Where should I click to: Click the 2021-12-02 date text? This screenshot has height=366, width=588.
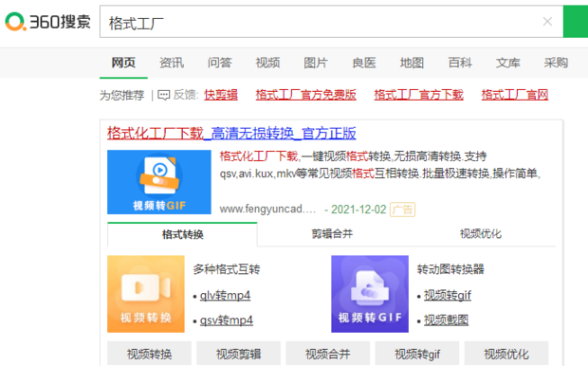coord(358,210)
